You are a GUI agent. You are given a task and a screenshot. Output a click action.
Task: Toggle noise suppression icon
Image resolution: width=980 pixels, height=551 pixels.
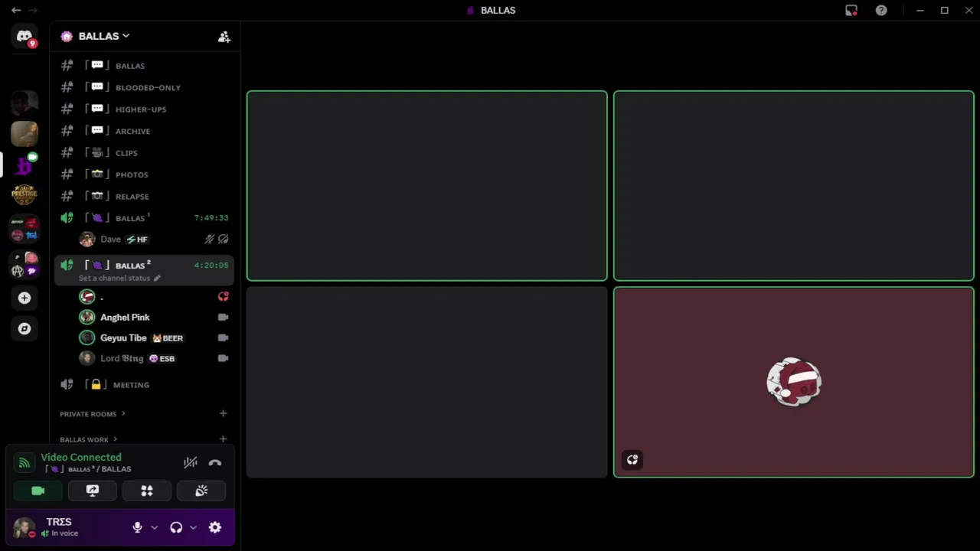[191, 462]
